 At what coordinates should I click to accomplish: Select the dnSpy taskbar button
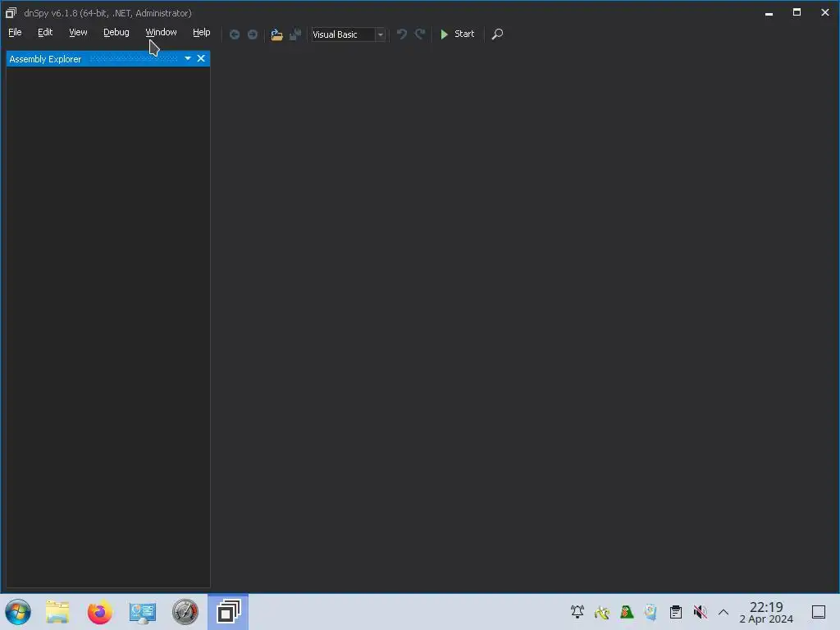[x=228, y=612]
